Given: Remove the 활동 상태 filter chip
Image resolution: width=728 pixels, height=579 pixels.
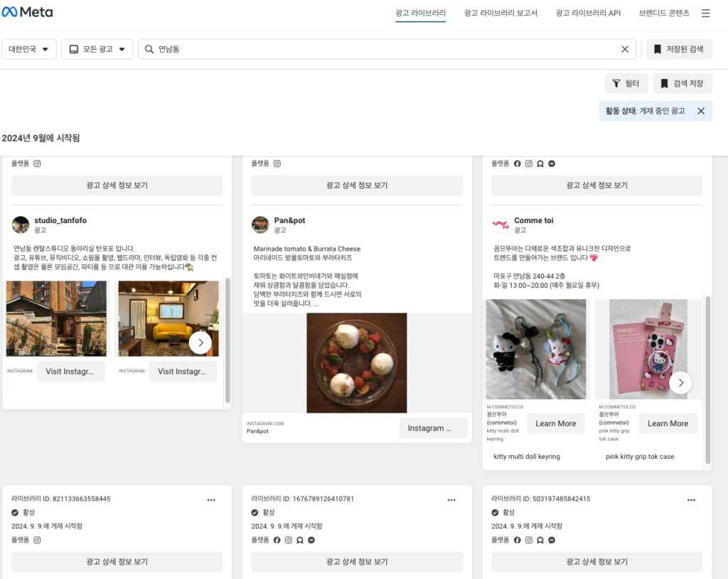Looking at the screenshot, I should pos(701,111).
